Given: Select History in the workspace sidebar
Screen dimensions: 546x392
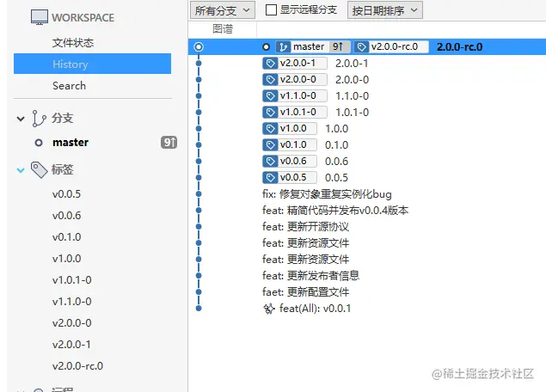Looking at the screenshot, I should tap(92, 64).
